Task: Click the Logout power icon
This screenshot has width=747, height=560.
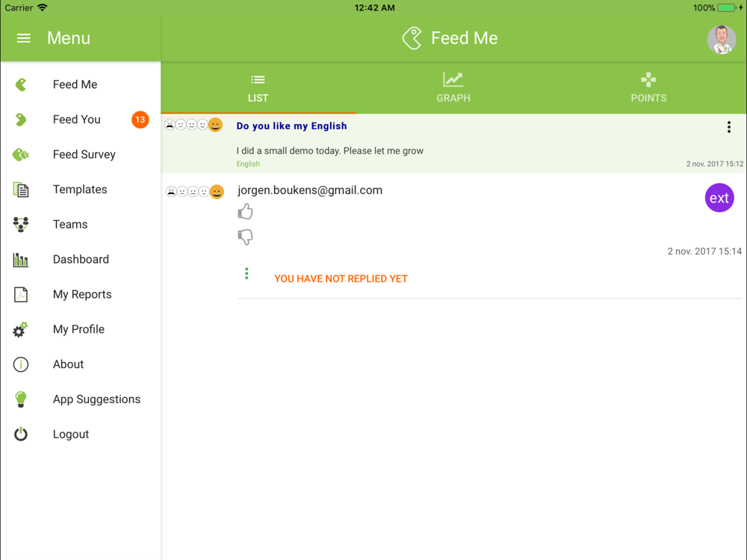Action: (x=20, y=434)
